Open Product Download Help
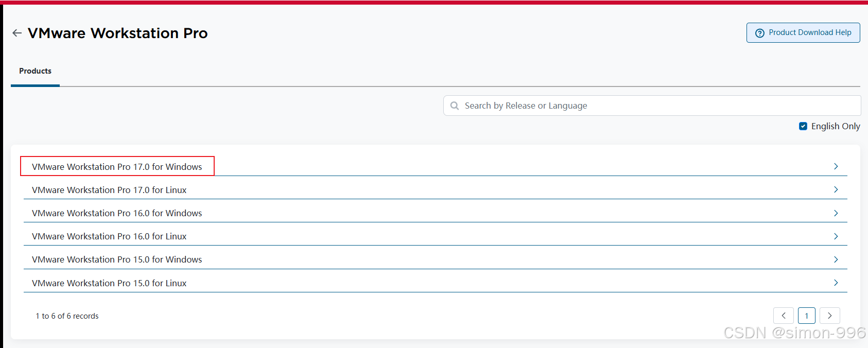Viewport: 868px width, 348px height. [803, 32]
